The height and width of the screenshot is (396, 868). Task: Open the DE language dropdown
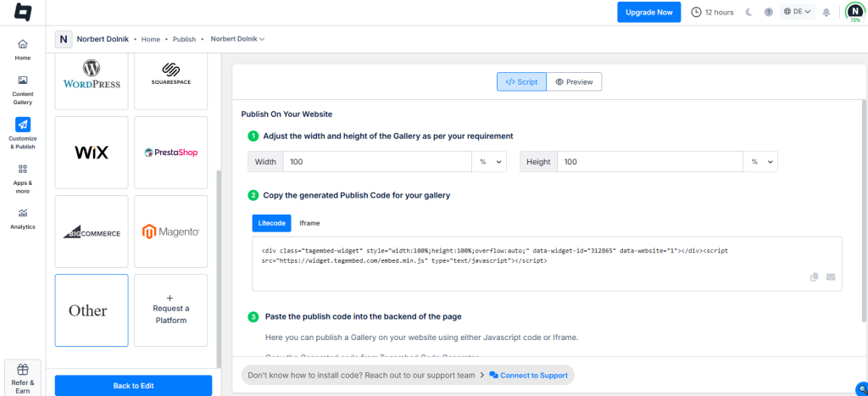[x=797, y=12]
